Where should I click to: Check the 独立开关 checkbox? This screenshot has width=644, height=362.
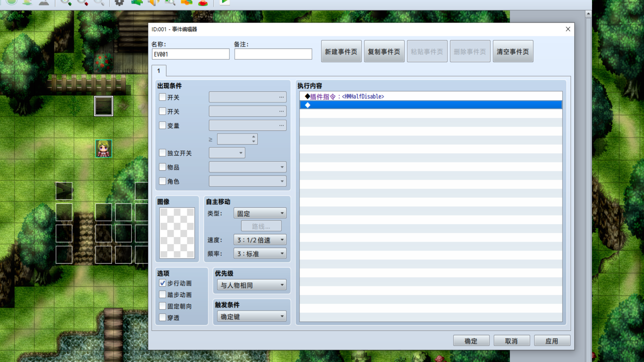[162, 153]
